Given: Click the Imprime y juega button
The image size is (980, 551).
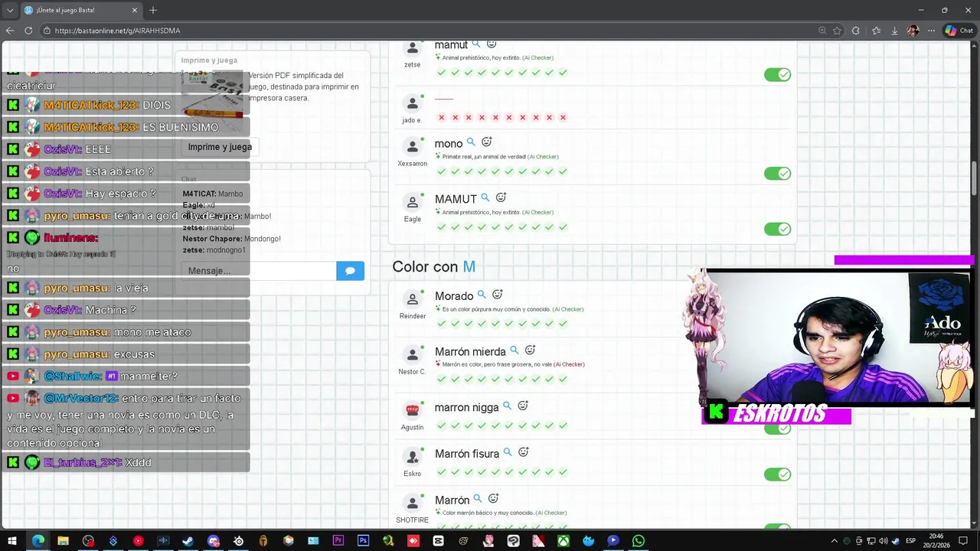Looking at the screenshot, I should 220,147.
